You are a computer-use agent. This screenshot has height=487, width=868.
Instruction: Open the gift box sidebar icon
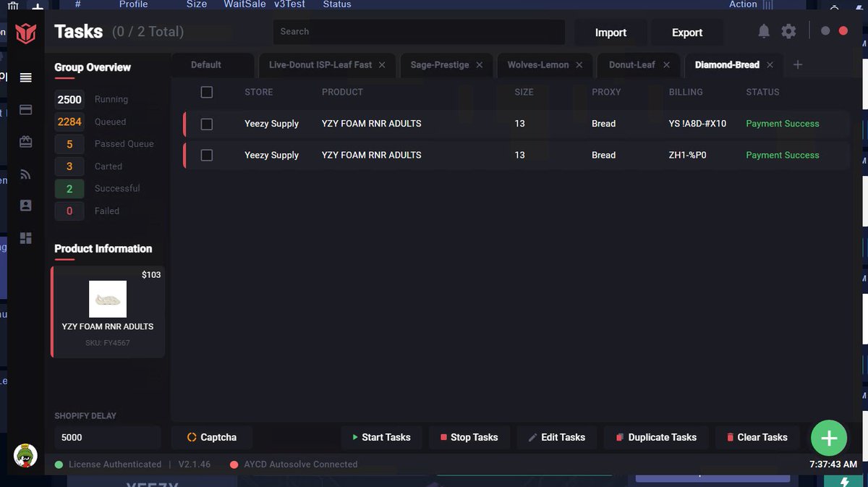point(26,142)
